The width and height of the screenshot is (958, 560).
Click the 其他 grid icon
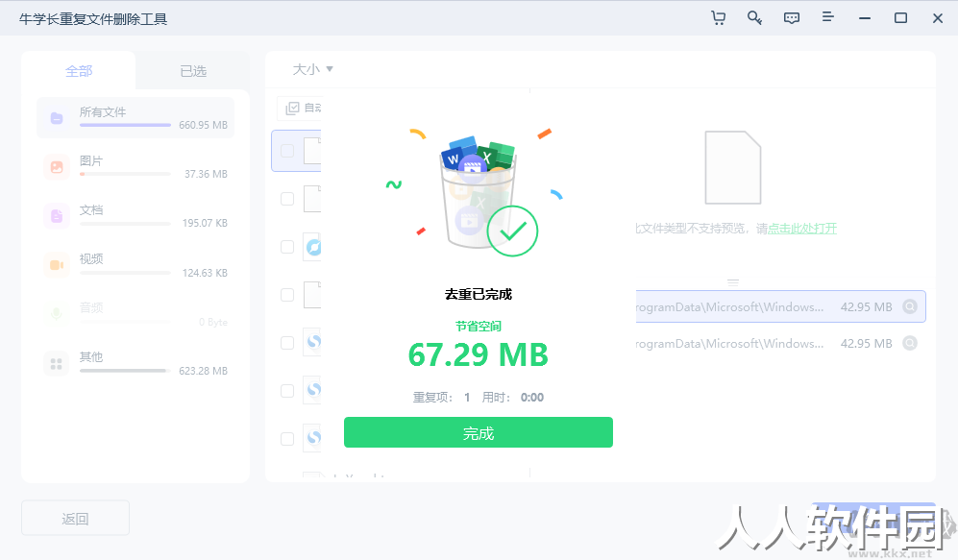coord(57,364)
